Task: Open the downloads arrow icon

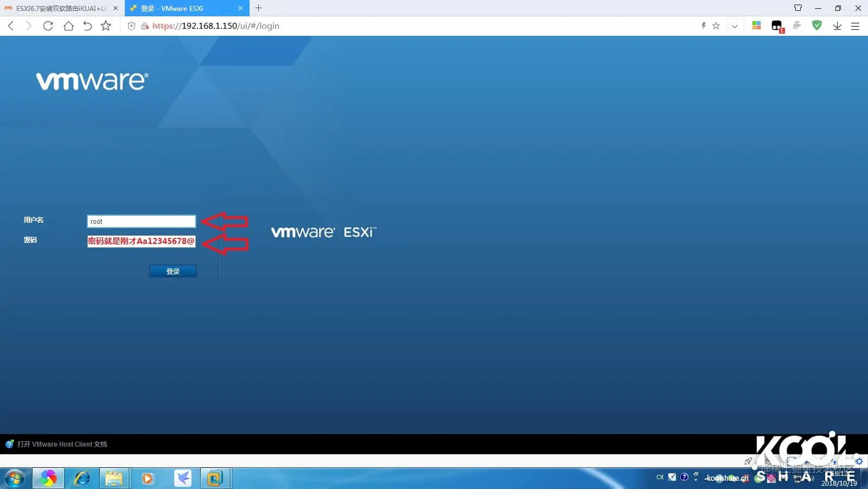Action: (x=838, y=26)
